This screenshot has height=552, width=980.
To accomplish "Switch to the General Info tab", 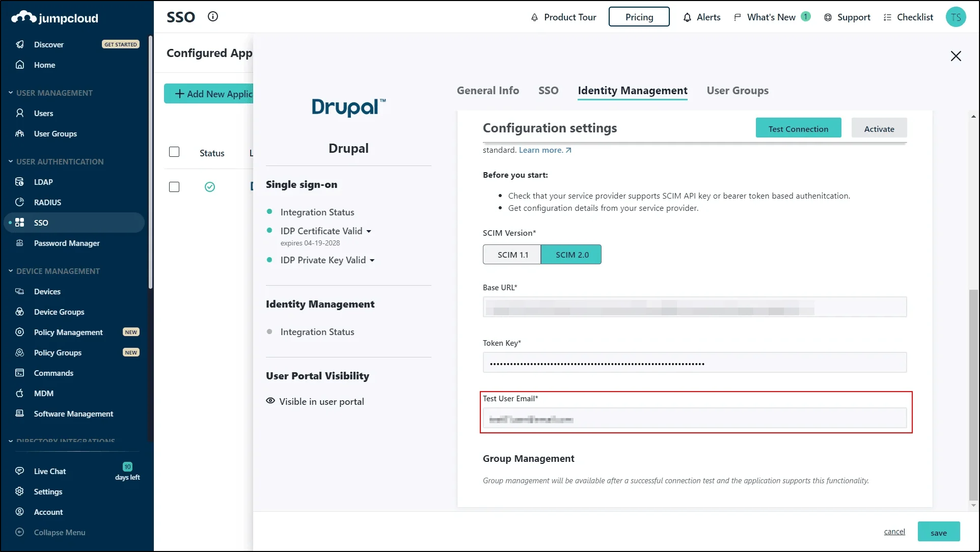I will (x=488, y=91).
